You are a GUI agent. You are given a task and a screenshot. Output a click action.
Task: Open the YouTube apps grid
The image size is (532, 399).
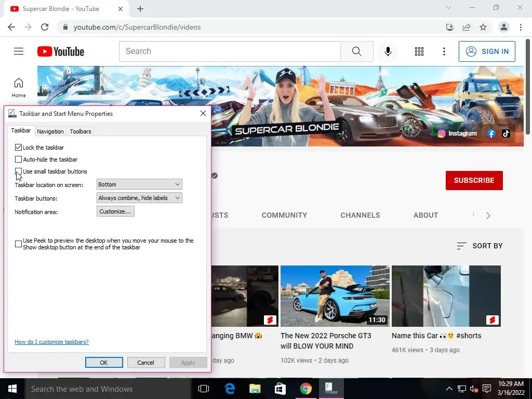[419, 51]
